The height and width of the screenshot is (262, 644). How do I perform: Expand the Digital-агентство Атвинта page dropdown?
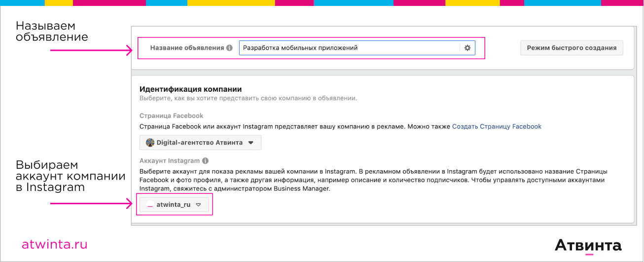pyautogui.click(x=200, y=143)
